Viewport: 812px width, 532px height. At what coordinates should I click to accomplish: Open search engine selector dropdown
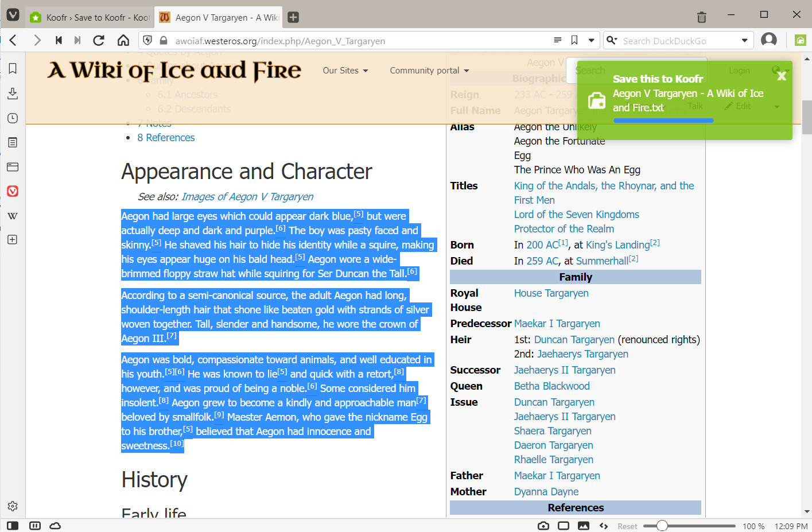click(612, 40)
